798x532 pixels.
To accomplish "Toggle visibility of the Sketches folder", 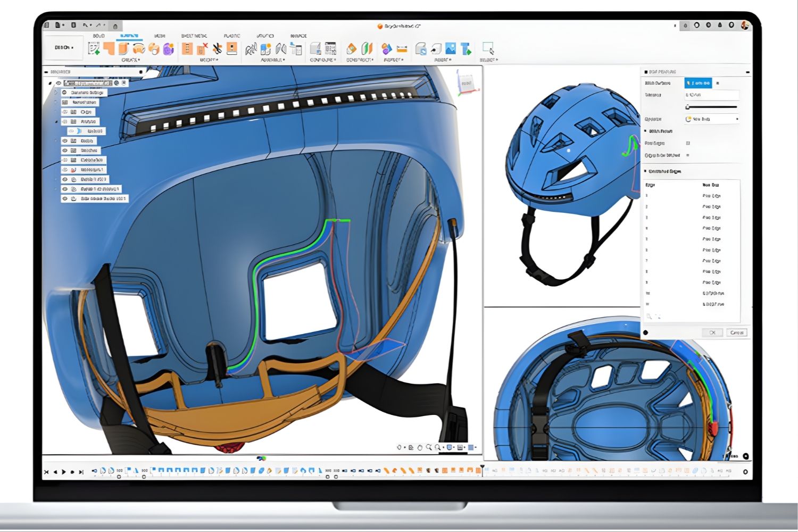I will [x=64, y=151].
